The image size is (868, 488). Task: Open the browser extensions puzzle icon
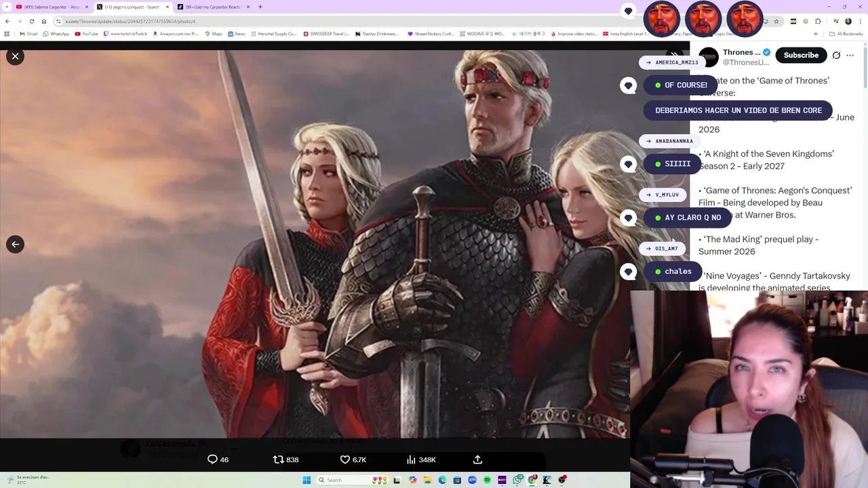click(x=818, y=21)
